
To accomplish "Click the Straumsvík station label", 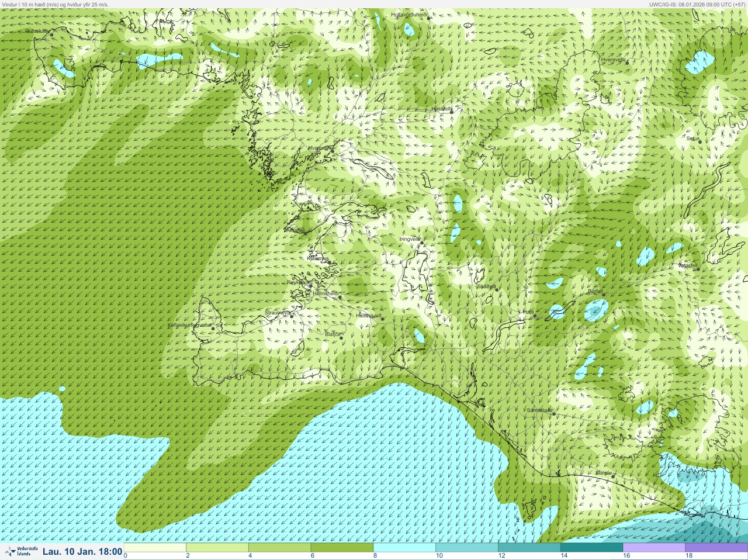I will 278,313.
